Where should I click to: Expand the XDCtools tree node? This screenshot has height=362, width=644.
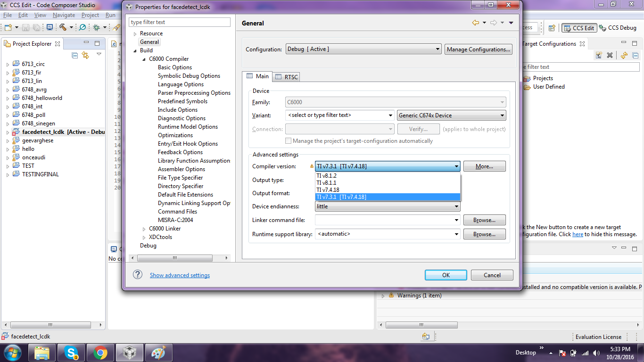[144, 238]
